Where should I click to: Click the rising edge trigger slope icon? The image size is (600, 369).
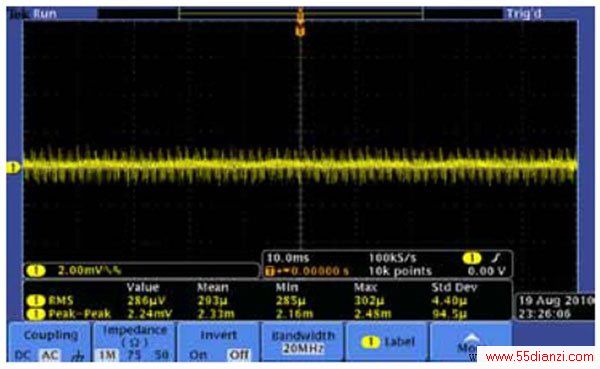[496, 258]
